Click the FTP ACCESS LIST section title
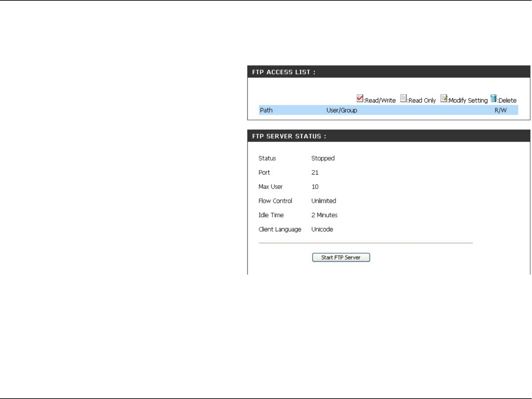This screenshot has width=532, height=399. [x=284, y=72]
